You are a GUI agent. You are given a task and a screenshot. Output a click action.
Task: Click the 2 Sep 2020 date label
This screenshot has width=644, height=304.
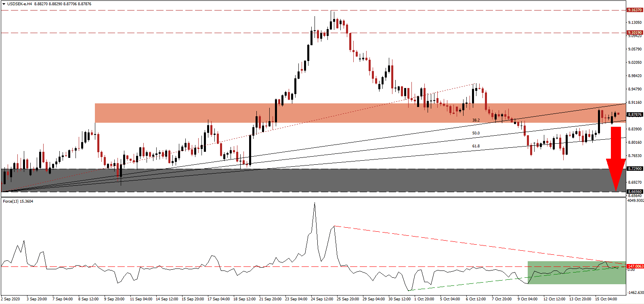pyautogui.click(x=11, y=299)
